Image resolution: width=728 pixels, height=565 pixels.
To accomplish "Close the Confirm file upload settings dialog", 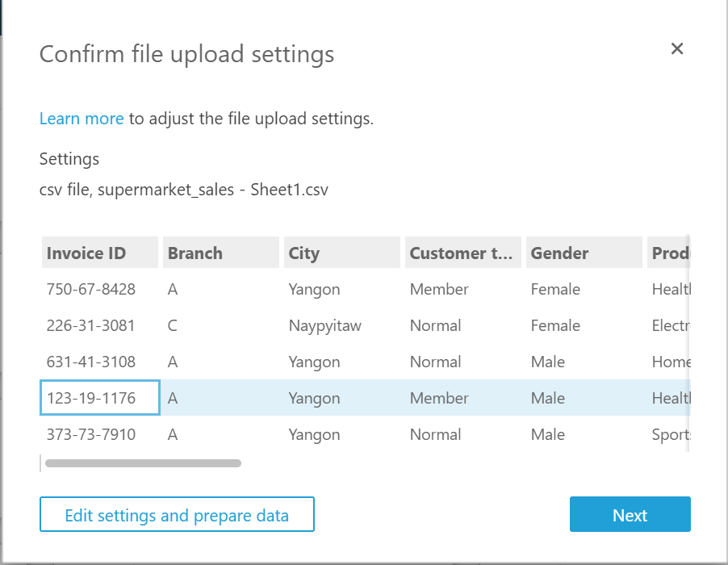I will click(x=677, y=48).
